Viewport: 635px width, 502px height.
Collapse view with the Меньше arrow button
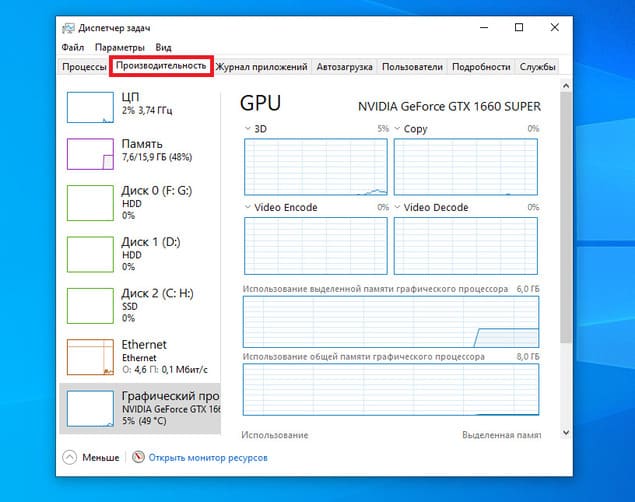(x=70, y=457)
